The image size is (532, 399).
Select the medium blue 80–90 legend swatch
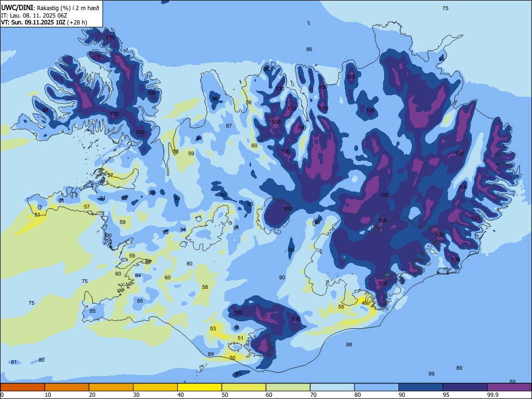(x=376, y=387)
